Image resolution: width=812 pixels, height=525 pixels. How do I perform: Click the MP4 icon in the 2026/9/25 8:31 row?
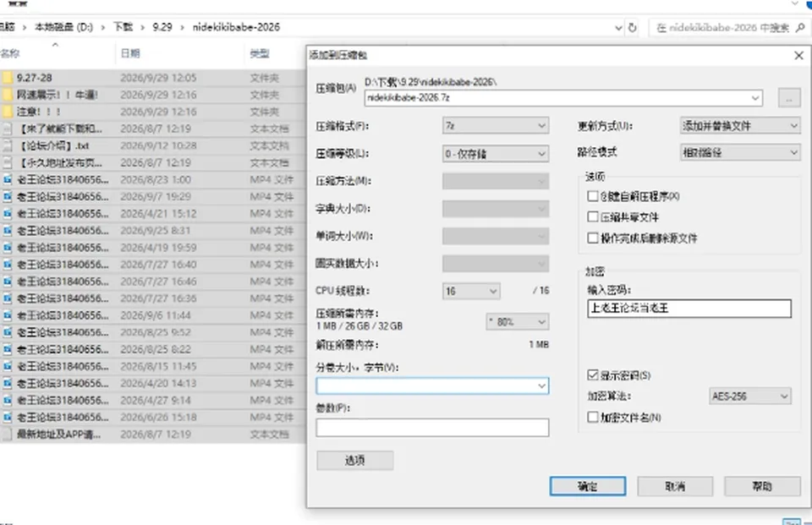8,231
